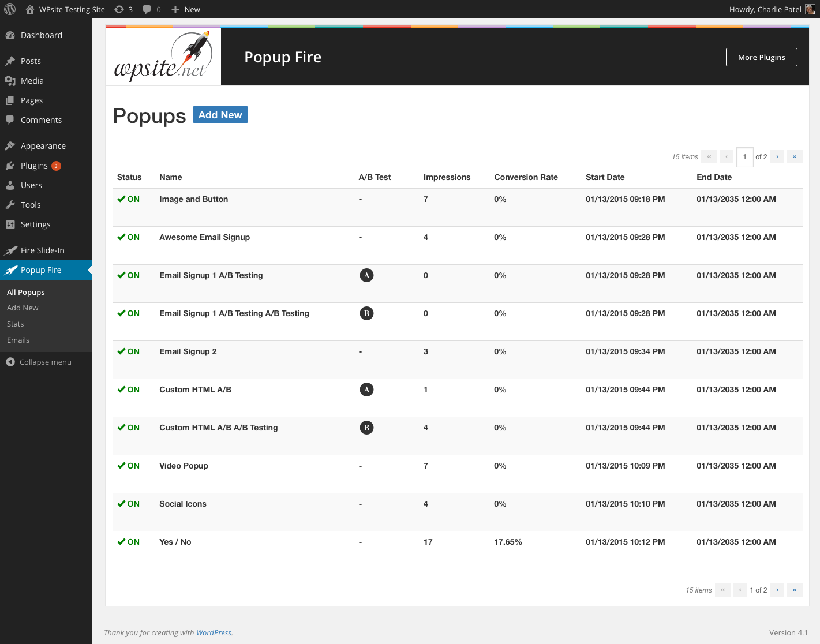Open the comments bubble icon in admin bar
The image size is (820, 644).
click(147, 9)
